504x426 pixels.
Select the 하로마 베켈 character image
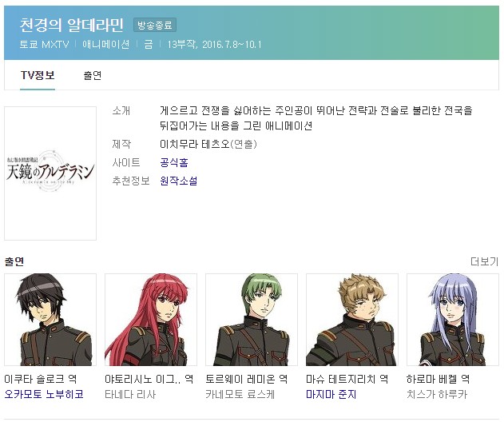[453, 320]
